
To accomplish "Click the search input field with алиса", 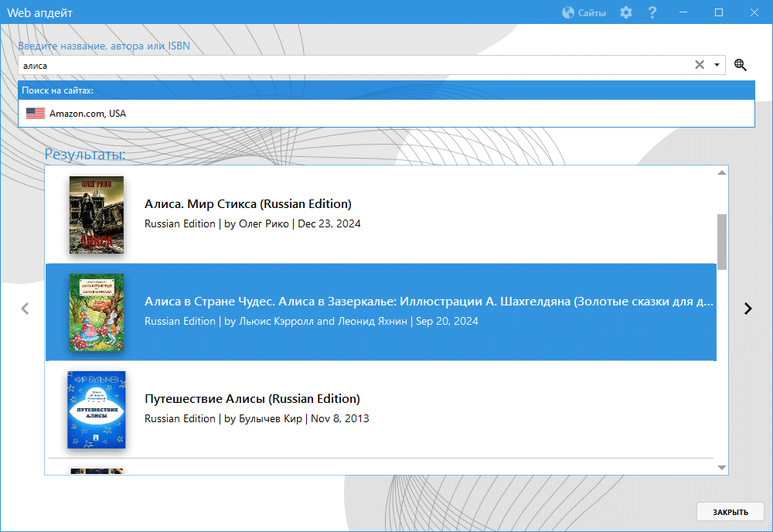I will click(348, 66).
